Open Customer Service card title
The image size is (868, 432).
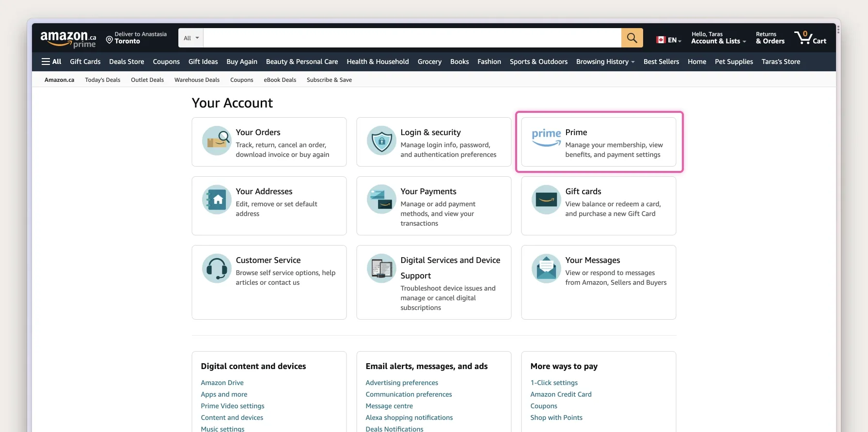click(268, 260)
